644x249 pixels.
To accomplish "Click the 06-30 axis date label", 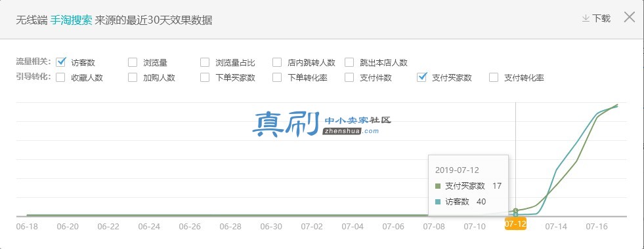I will tap(271, 226).
